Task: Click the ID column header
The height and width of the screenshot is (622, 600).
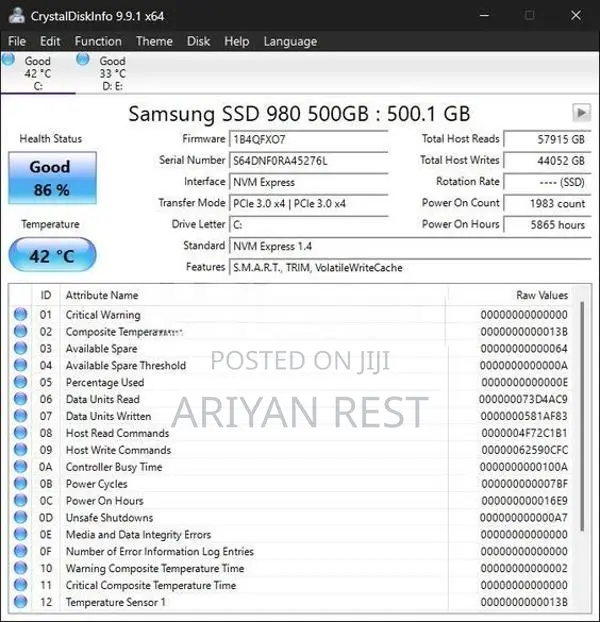Action: (x=46, y=295)
